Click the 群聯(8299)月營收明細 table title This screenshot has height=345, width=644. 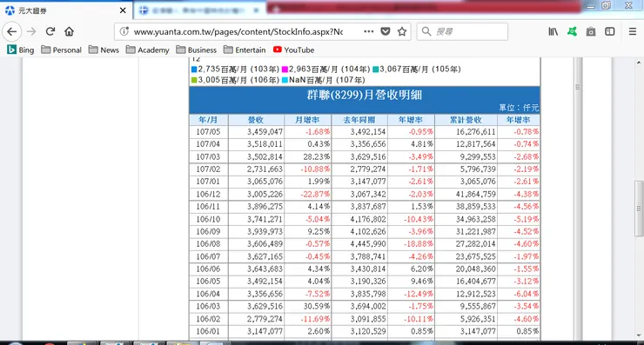point(365,96)
